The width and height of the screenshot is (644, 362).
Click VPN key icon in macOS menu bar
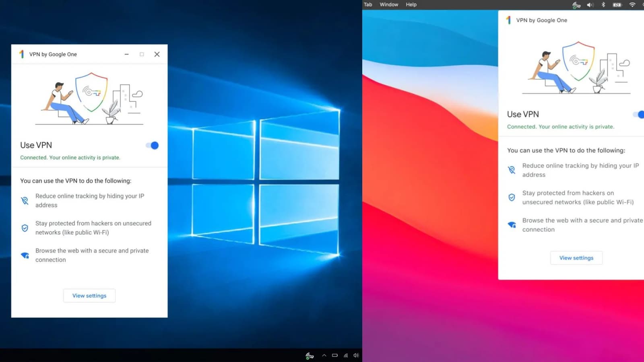pos(576,5)
